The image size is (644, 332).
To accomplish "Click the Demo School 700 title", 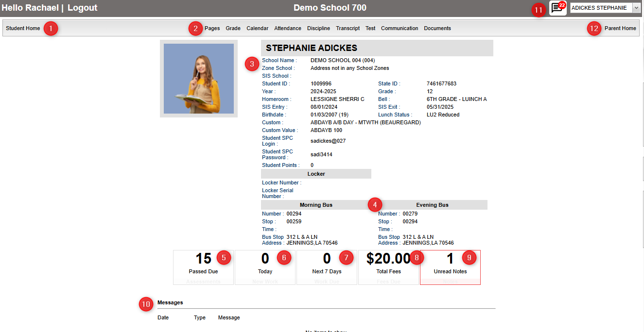I will 330,8.
